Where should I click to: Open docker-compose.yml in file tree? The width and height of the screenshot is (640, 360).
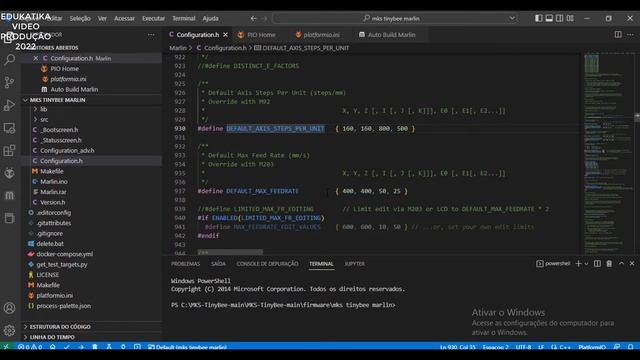pyautogui.click(x=64, y=254)
